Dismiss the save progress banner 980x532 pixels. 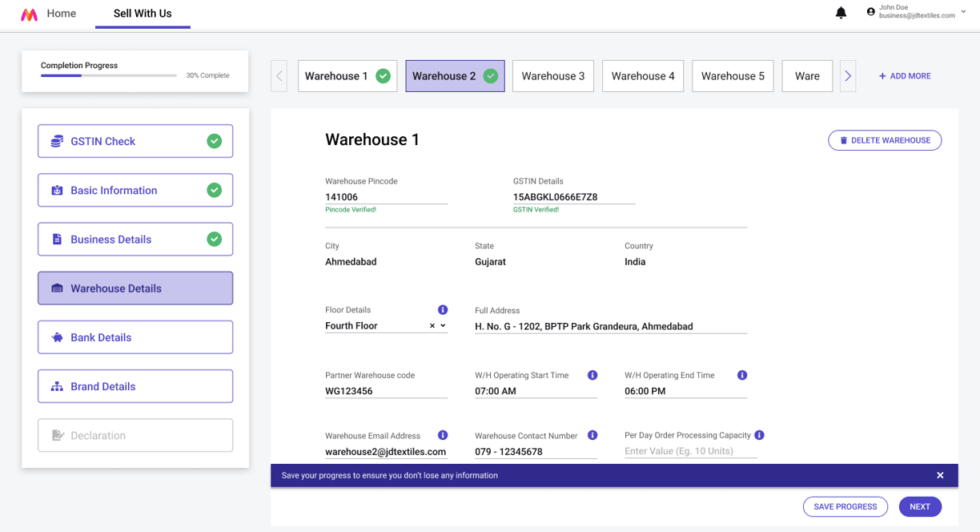940,475
